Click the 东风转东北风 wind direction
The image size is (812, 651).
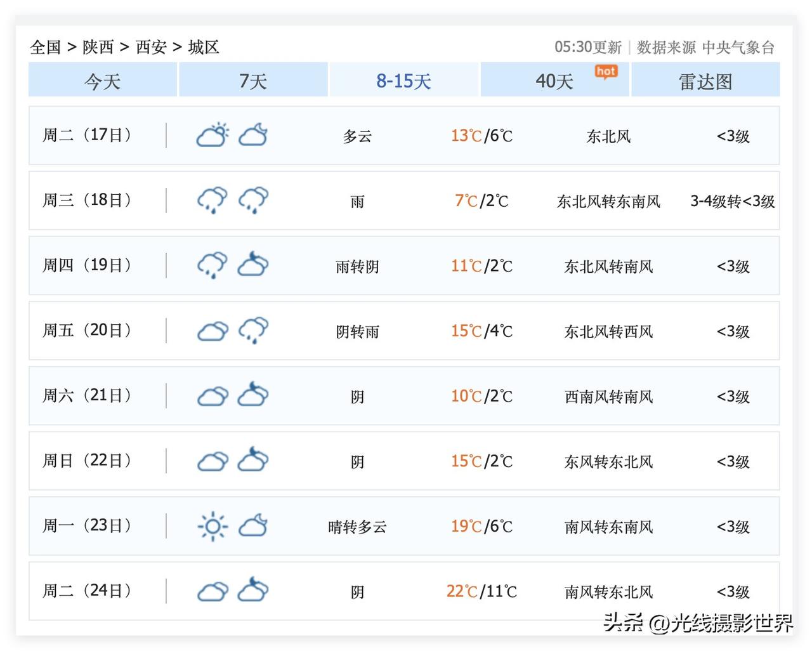pyautogui.click(x=608, y=462)
